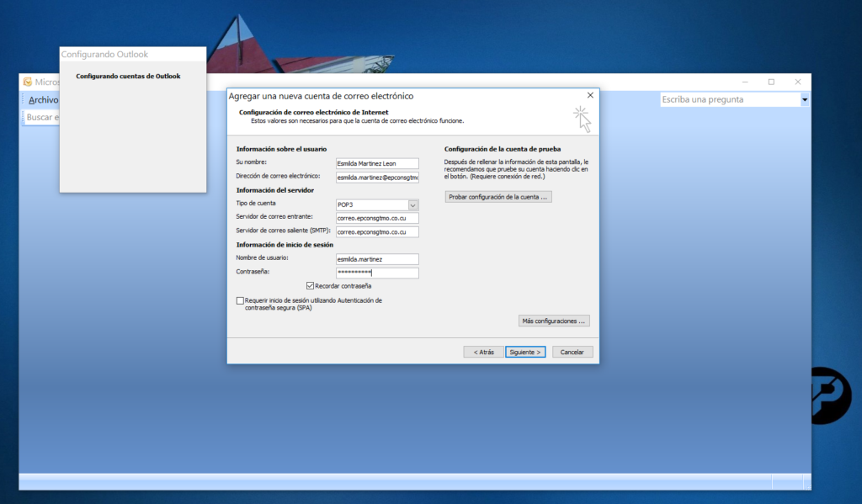Click the Servidor de correo entrante field

376,218
